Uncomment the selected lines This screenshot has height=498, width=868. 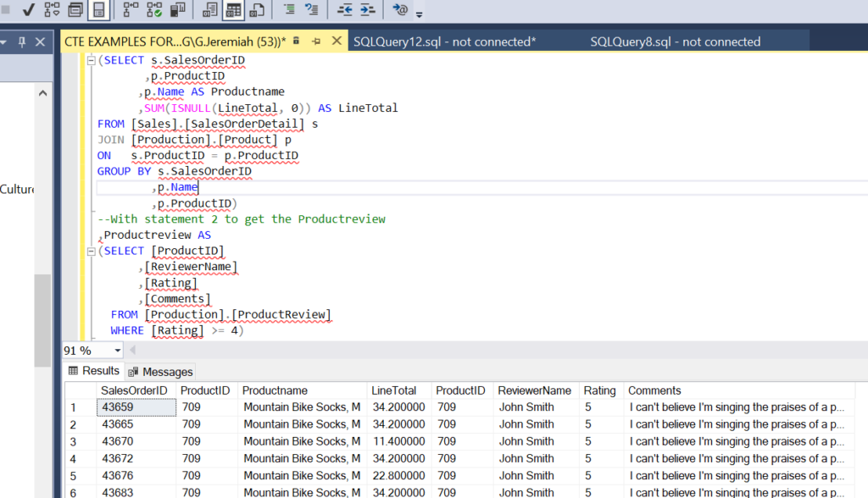click(312, 10)
